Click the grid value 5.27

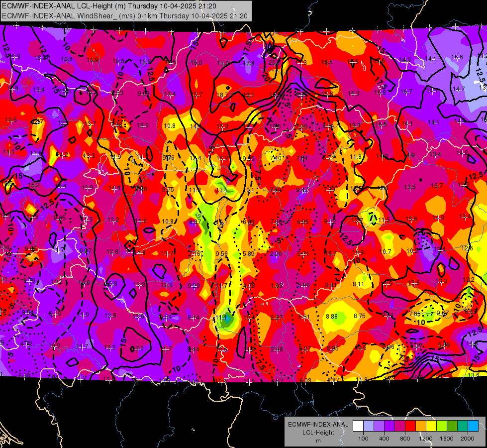tap(304, 349)
